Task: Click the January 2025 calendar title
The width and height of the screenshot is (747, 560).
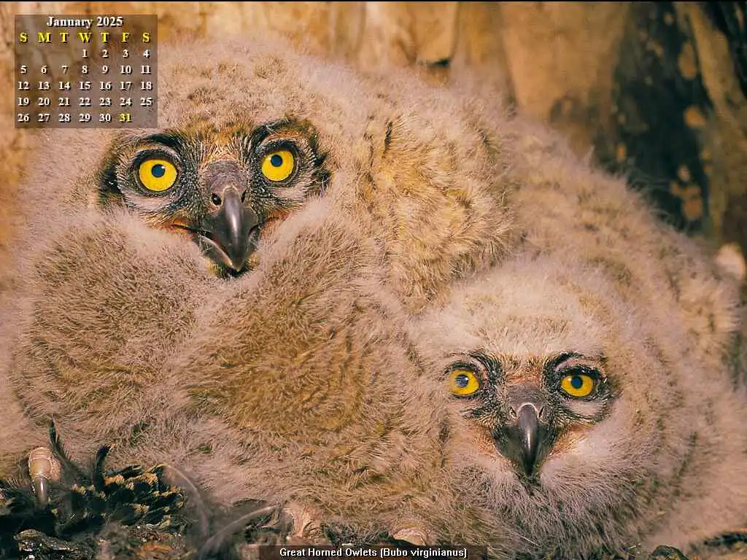Action: (85, 22)
